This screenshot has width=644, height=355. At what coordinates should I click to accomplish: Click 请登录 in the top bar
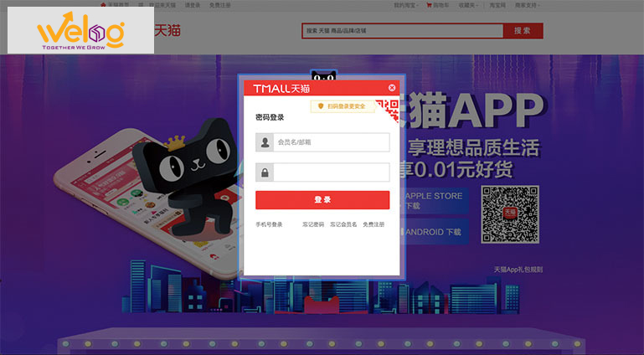[x=193, y=5]
